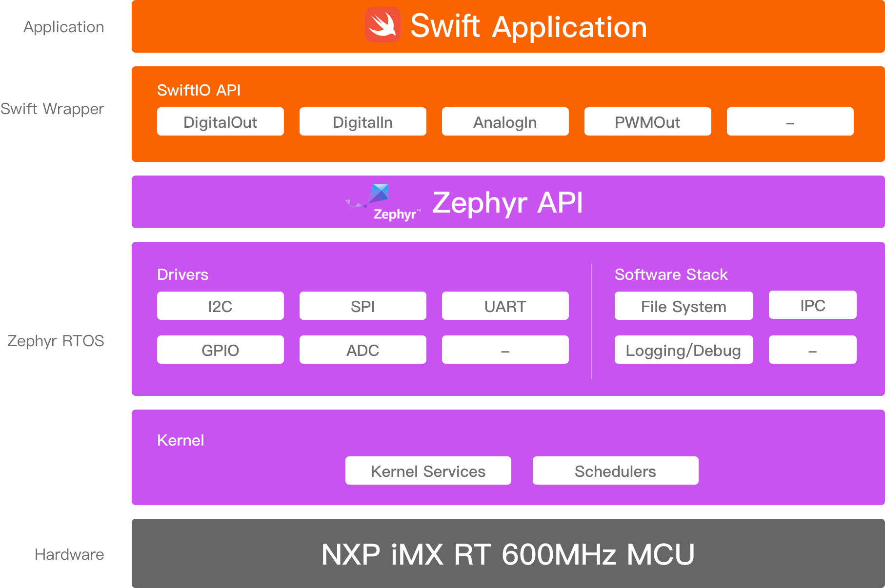Image resolution: width=885 pixels, height=588 pixels.
Task: Open the Logging/Debug box
Action: pos(684,350)
